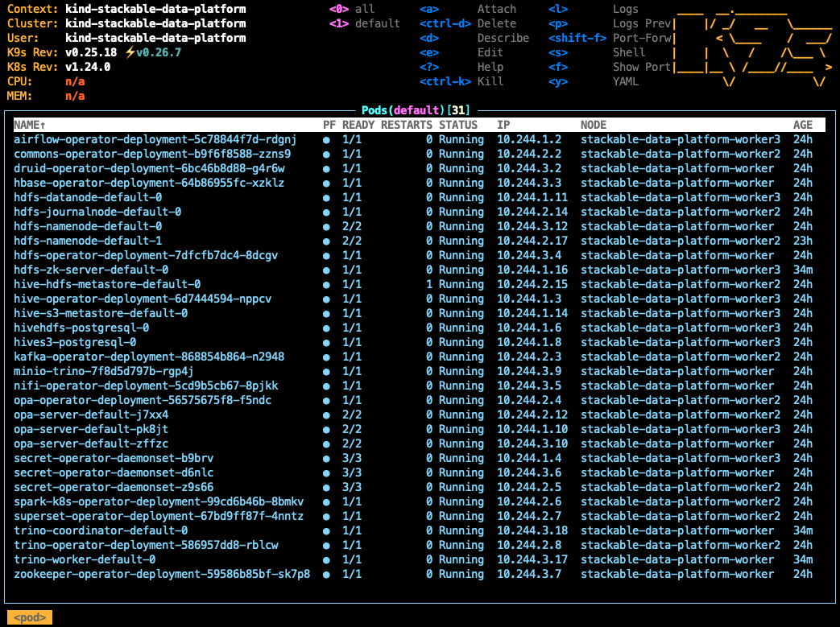Choose the <1> default namespace shortcut
Viewport: 840px width, 627px height.
365,23
